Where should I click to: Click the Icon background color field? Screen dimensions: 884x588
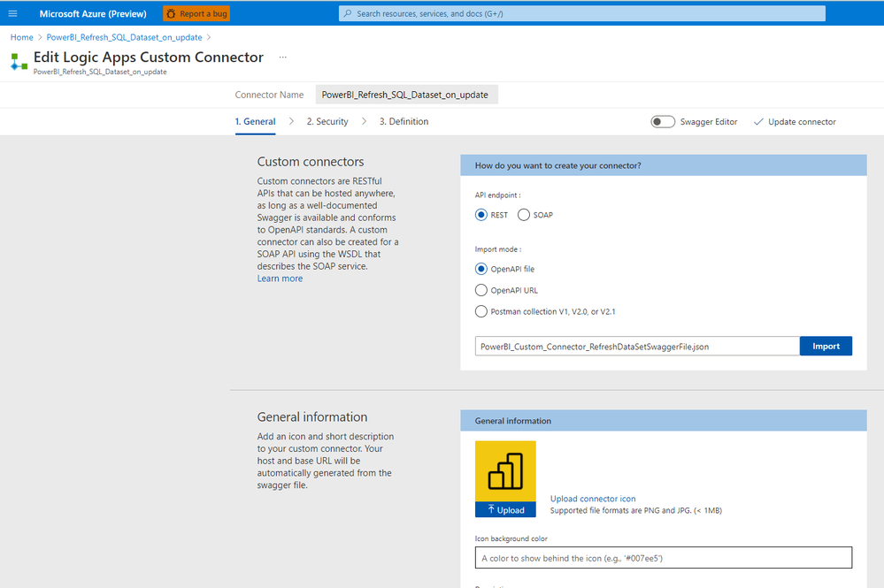click(x=664, y=558)
